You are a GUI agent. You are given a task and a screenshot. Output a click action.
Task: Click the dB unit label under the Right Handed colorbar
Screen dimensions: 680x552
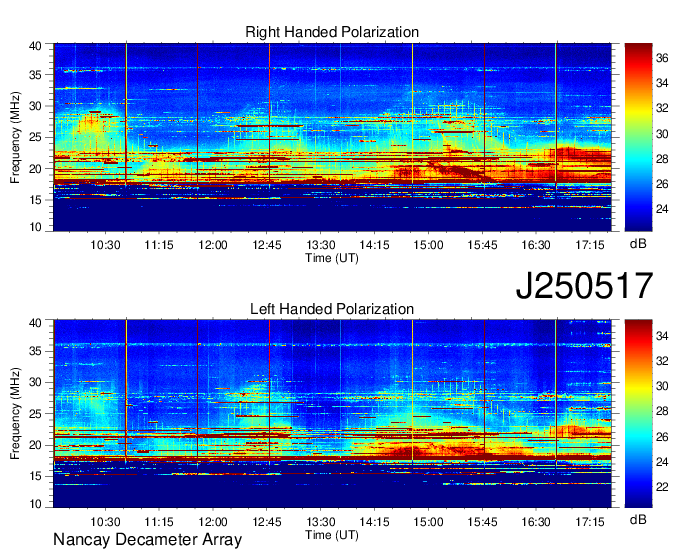pyautogui.click(x=638, y=244)
